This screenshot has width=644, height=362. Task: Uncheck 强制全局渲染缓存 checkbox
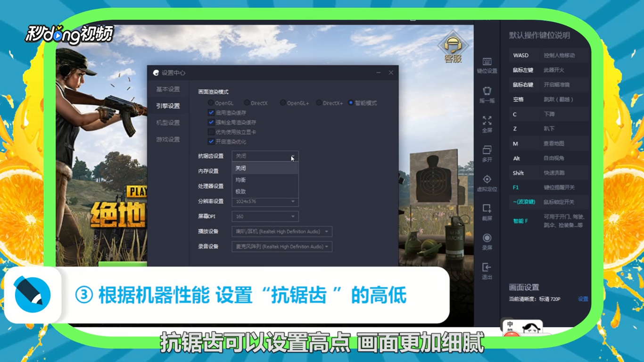(211, 122)
